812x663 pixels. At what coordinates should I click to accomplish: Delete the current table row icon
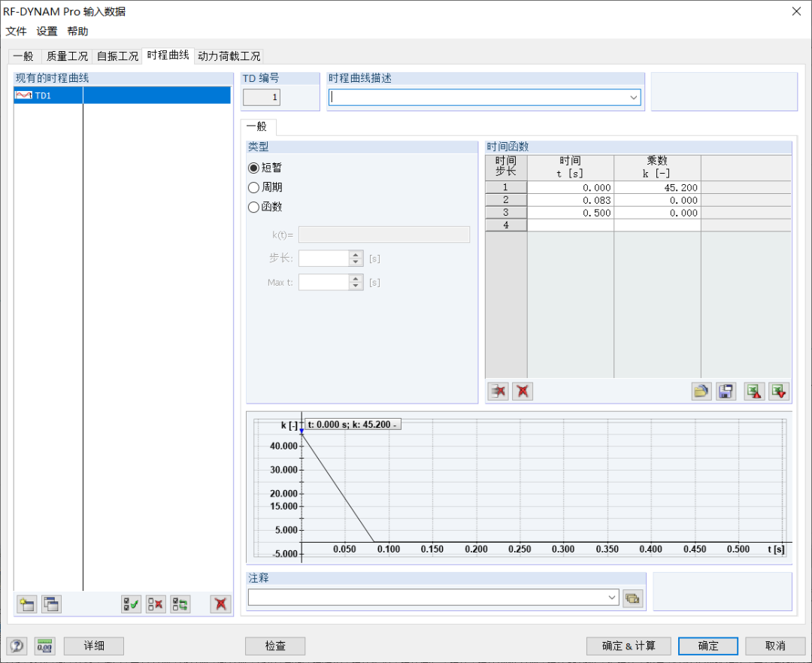pos(498,392)
